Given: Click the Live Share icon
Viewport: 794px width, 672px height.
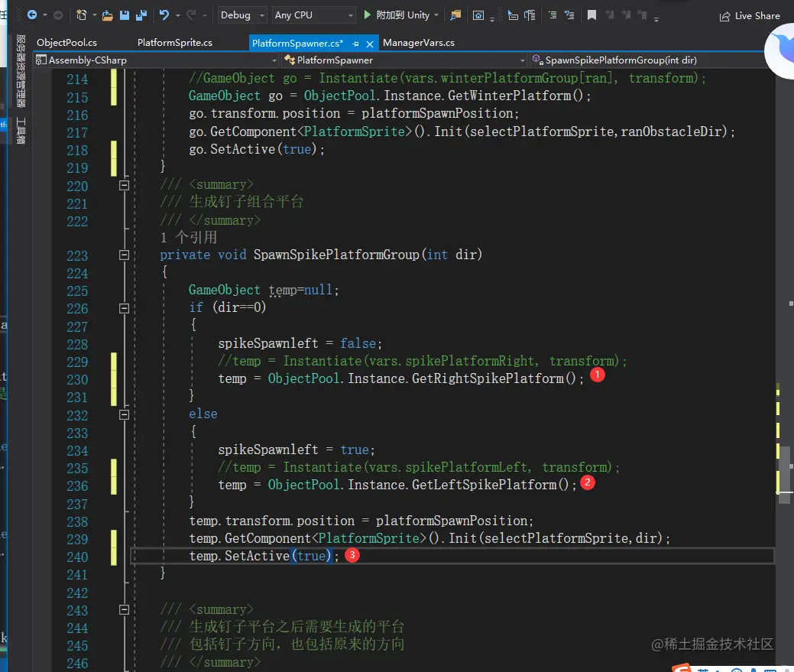Looking at the screenshot, I should [724, 16].
